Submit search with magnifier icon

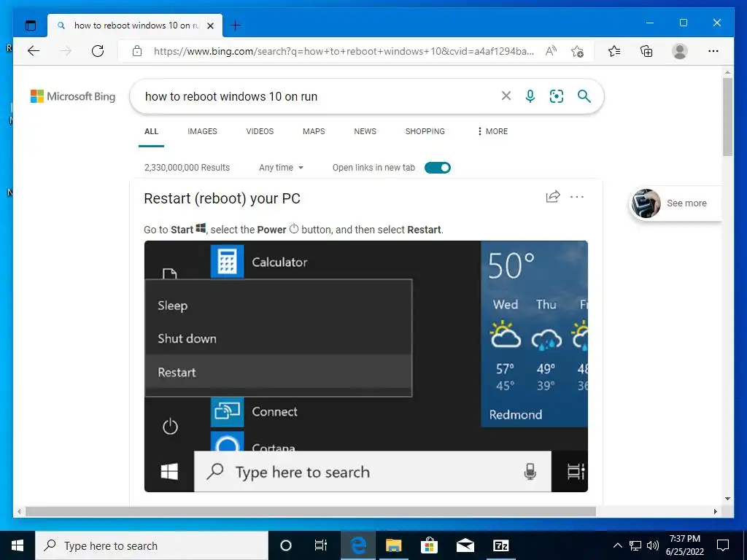(x=584, y=96)
